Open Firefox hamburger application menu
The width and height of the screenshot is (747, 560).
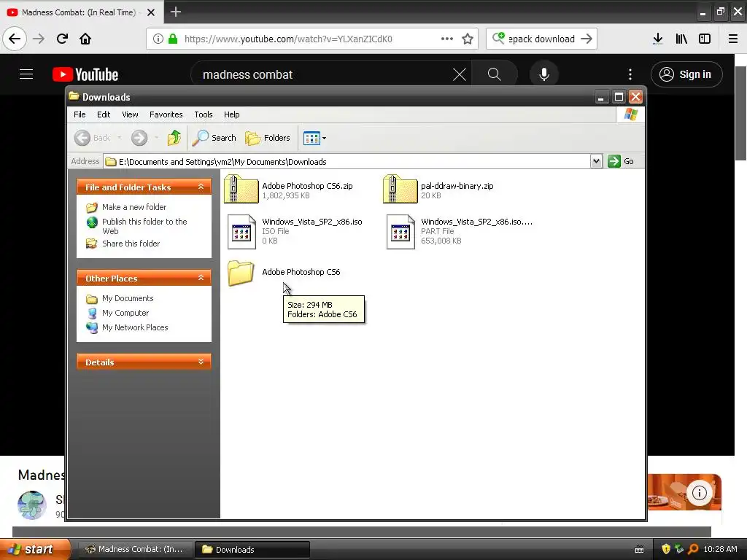(x=733, y=39)
